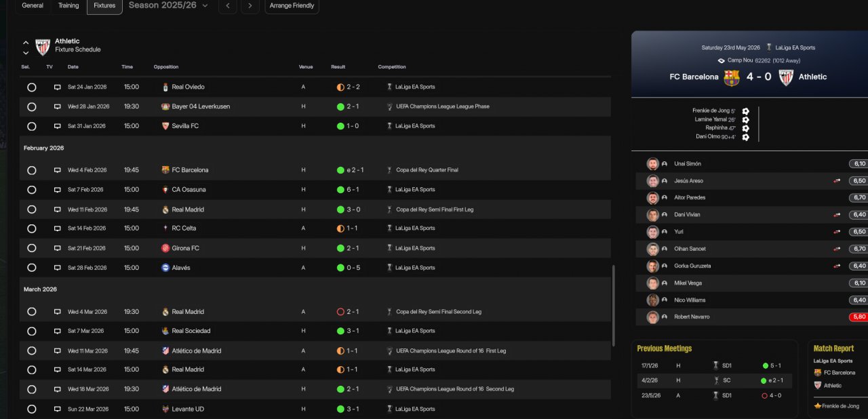Click trophy icon beside UEFA Champions League League Phase

pyautogui.click(x=389, y=107)
